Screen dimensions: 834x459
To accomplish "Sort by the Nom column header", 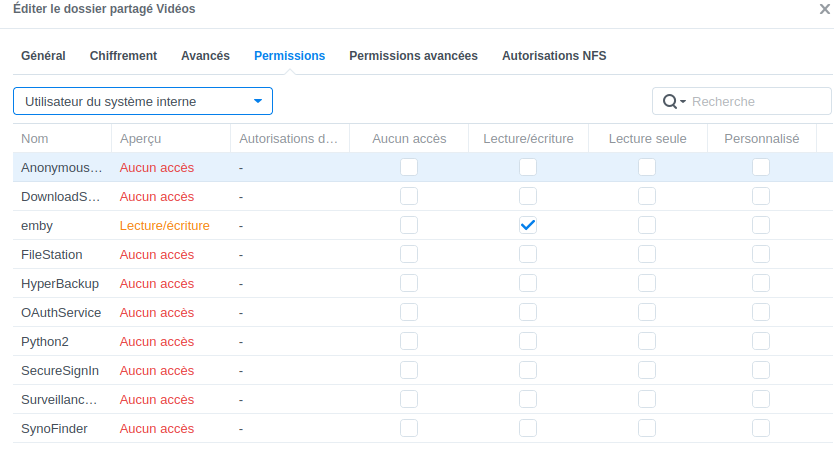I will 35,138.
